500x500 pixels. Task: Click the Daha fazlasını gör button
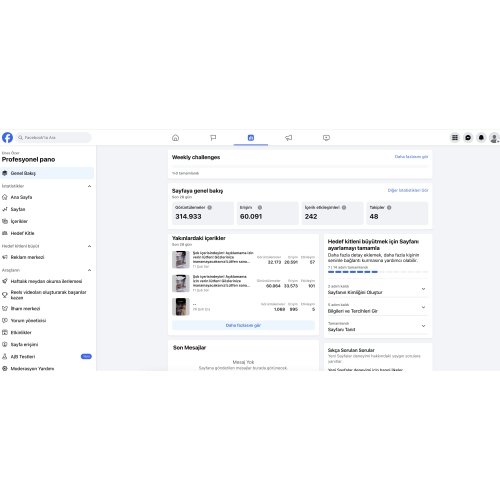pos(243,325)
